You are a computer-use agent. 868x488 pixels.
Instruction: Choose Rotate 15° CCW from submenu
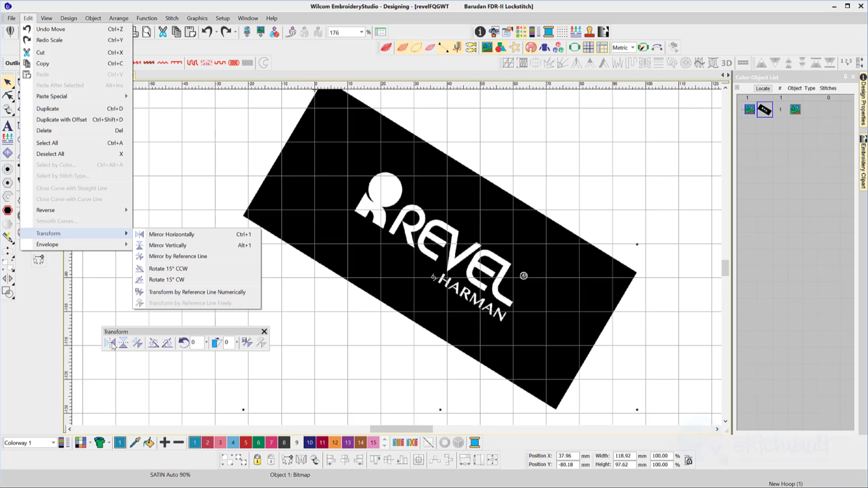[168, 268]
